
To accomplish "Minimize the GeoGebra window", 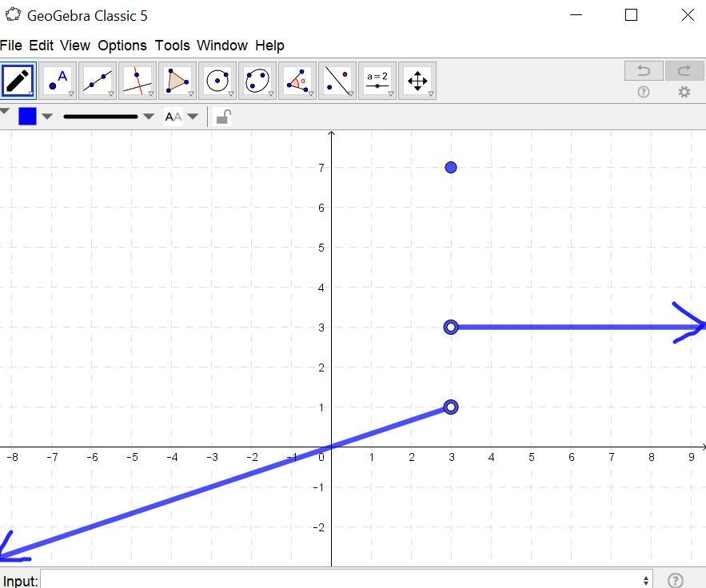I will click(576, 15).
